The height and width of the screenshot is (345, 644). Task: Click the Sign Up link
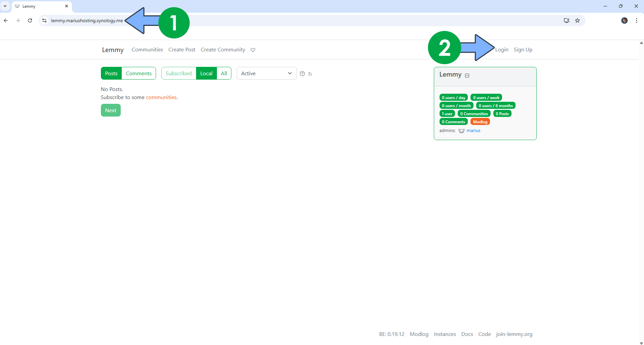click(x=523, y=50)
